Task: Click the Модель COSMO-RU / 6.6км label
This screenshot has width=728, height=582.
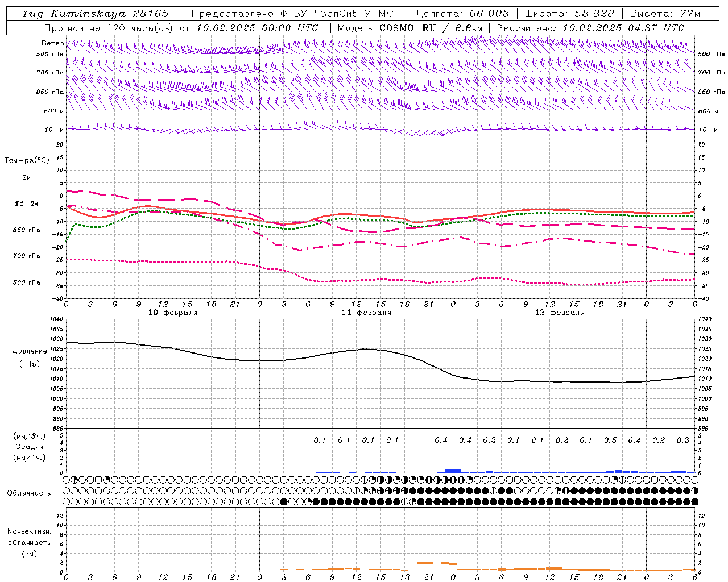Action: (x=409, y=28)
